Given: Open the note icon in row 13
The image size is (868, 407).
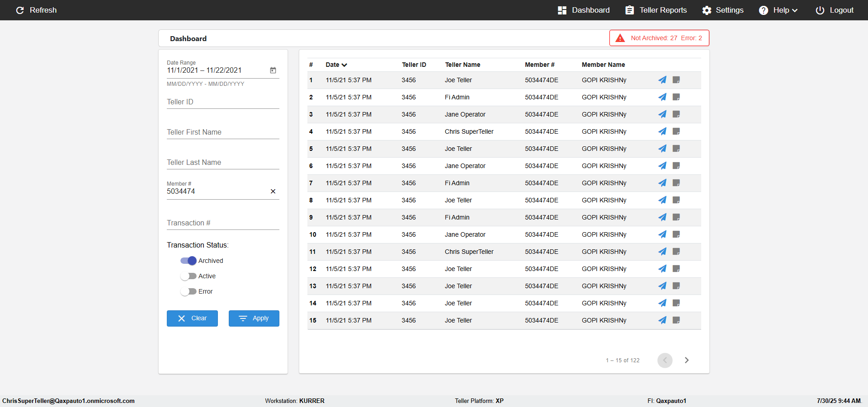Looking at the screenshot, I should tap(676, 286).
